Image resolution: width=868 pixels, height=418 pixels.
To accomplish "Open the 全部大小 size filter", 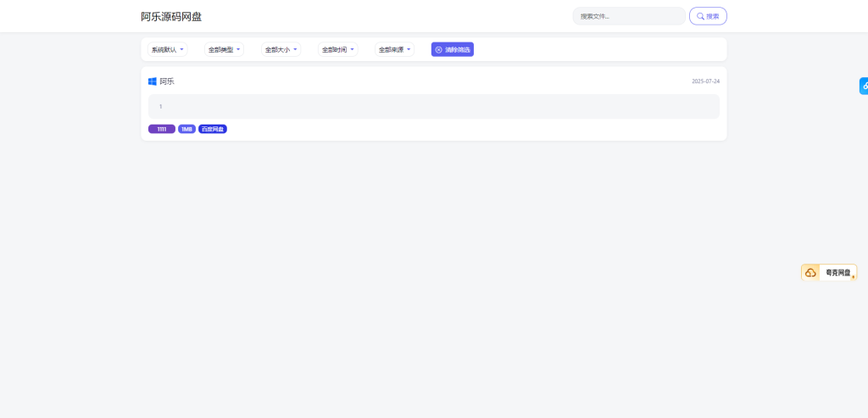I will [281, 50].
